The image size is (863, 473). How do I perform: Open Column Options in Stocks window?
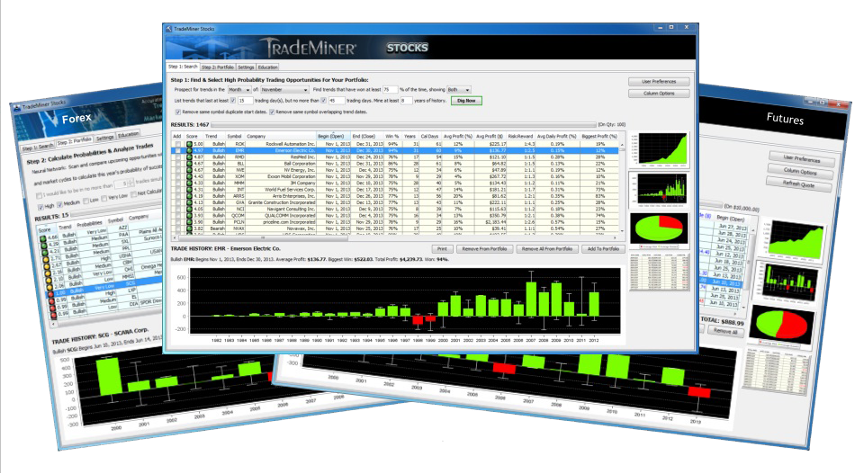[x=659, y=94]
